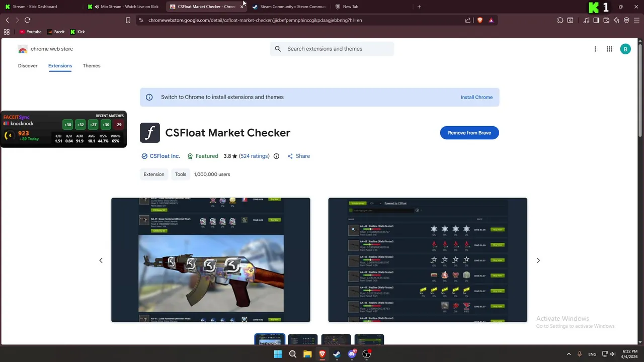Open the apps grid in bookmarks bar
This screenshot has height=362, width=644.
coord(7,32)
